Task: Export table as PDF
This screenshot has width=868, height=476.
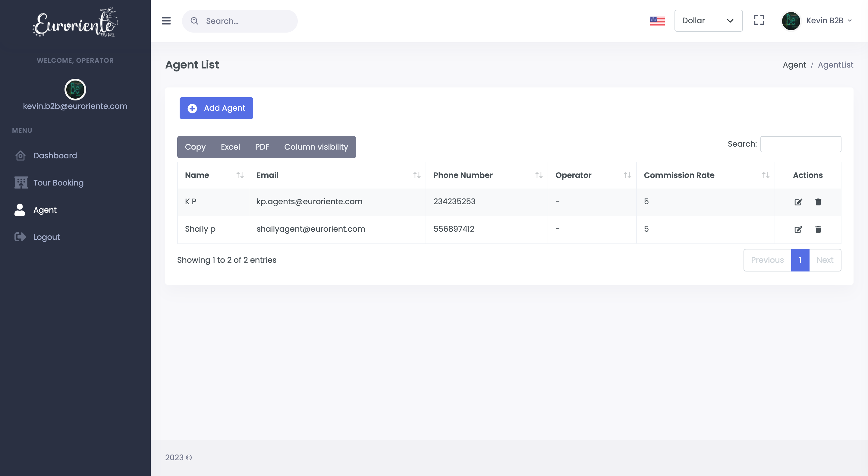Action: (x=262, y=147)
